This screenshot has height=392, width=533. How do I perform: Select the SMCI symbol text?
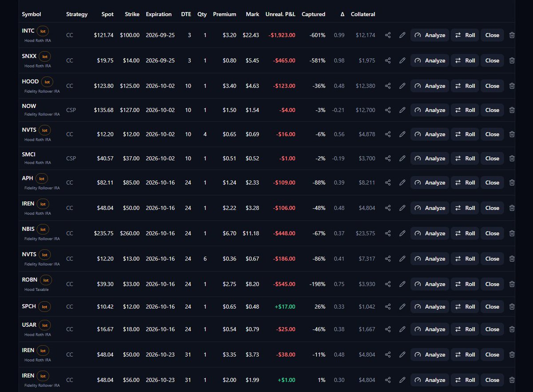[x=28, y=154]
